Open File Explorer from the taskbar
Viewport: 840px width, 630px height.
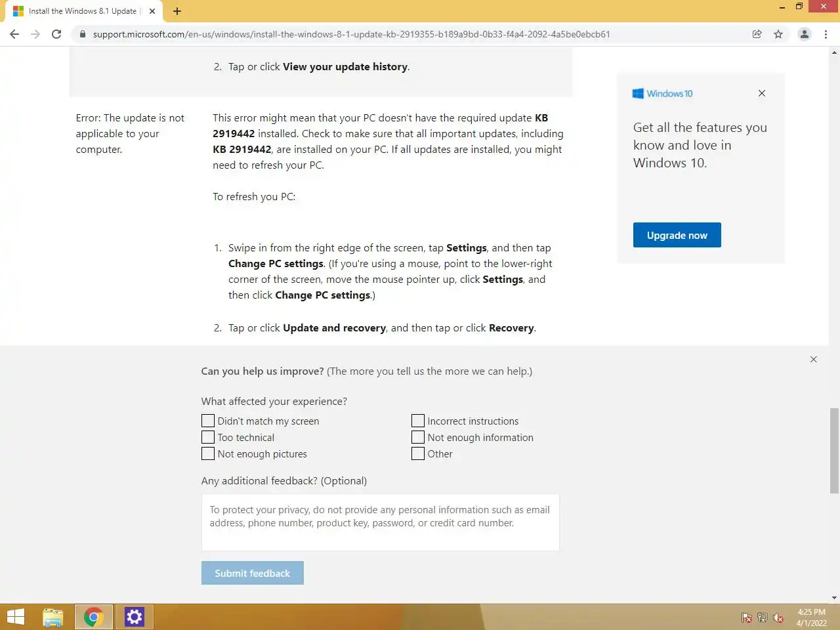point(53,617)
